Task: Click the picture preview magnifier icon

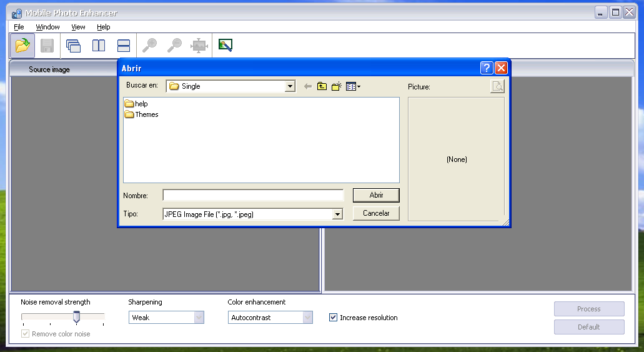Action: tap(497, 86)
